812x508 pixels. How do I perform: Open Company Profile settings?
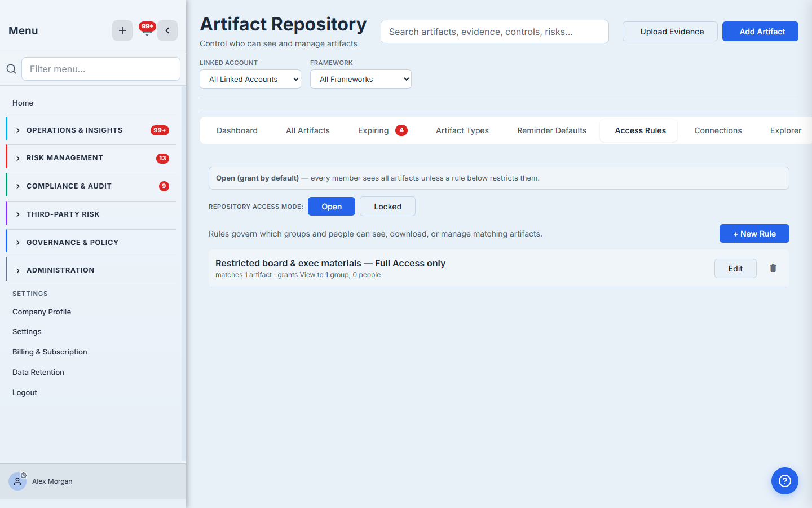(42, 312)
